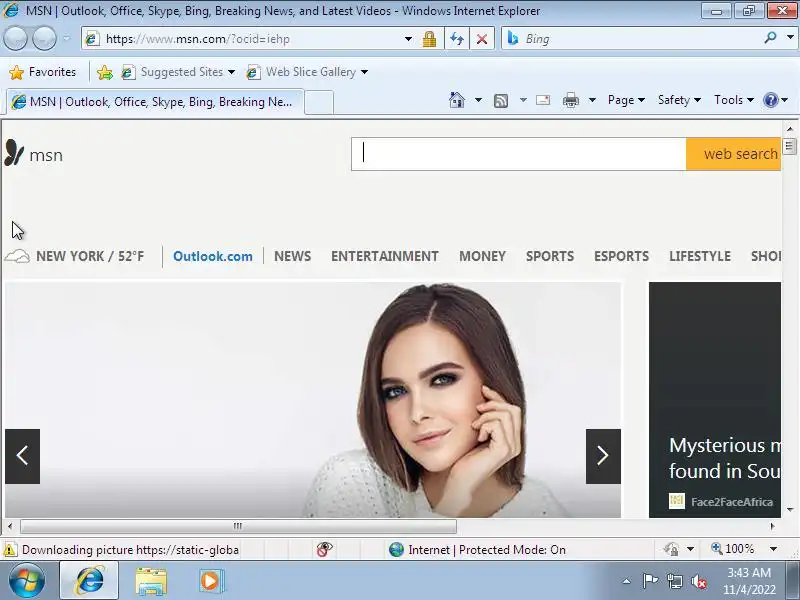Image resolution: width=800 pixels, height=600 pixels.
Task: Click the status bar warning icon
Action: tap(9, 549)
